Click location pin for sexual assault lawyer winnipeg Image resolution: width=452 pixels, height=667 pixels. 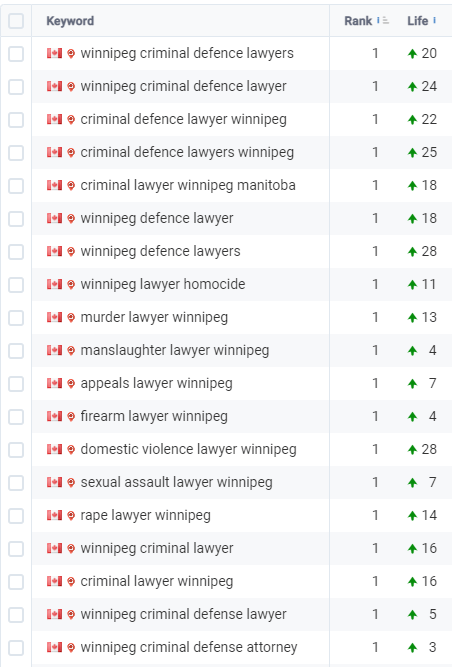[x=71, y=482]
